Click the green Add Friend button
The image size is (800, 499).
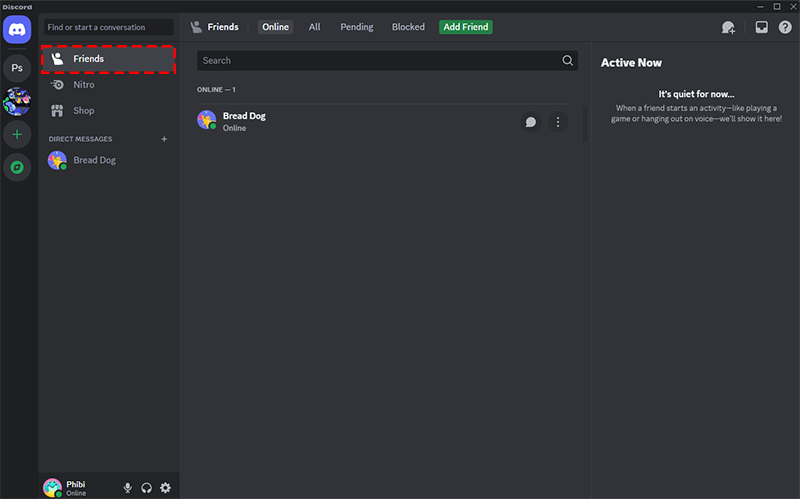465,27
